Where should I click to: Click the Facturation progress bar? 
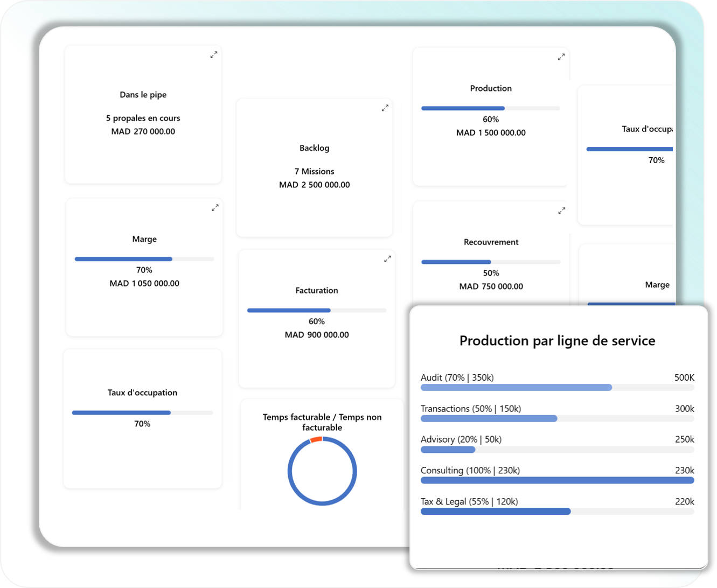click(316, 311)
